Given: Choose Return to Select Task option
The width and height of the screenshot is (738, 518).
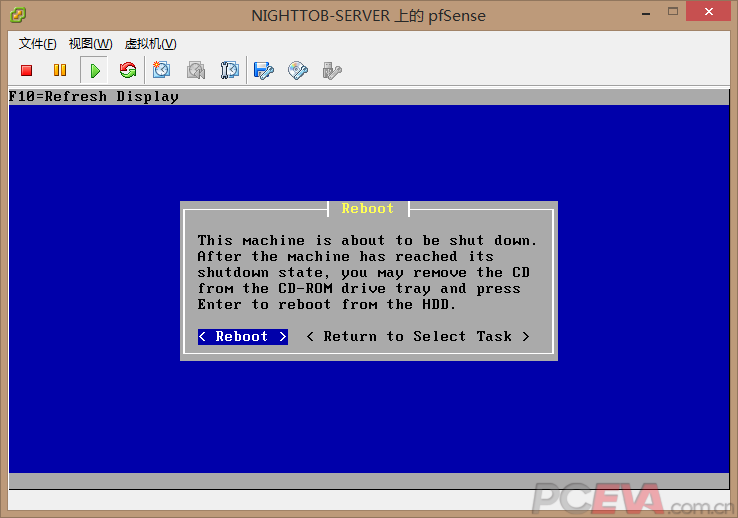Looking at the screenshot, I should tap(417, 337).
